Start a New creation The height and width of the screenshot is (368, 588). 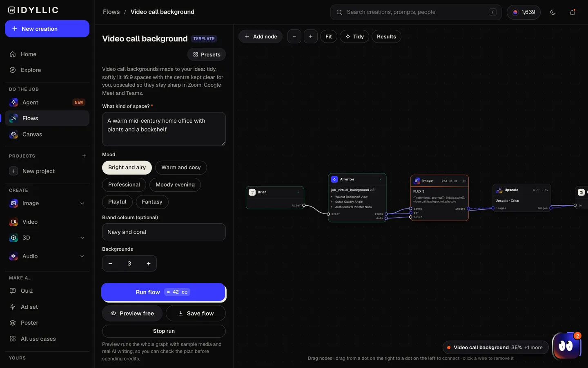click(47, 29)
